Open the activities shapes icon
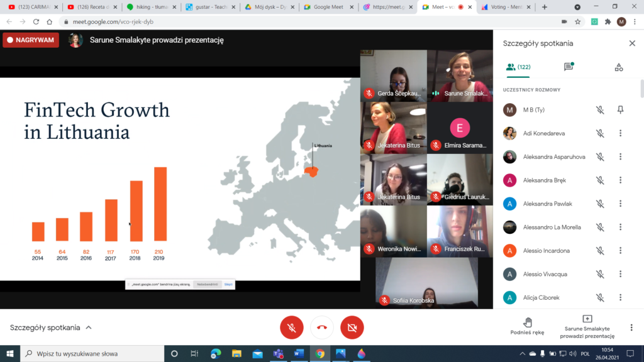Viewport: 644px width, 362px height. (x=619, y=67)
